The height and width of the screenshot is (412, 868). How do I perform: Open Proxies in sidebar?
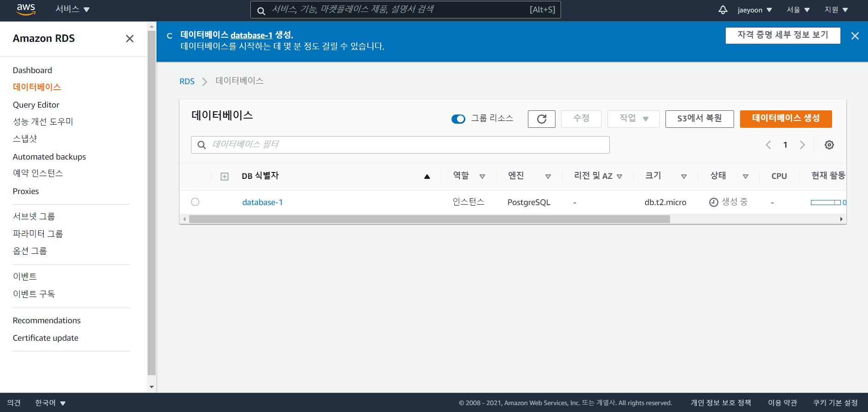point(26,191)
